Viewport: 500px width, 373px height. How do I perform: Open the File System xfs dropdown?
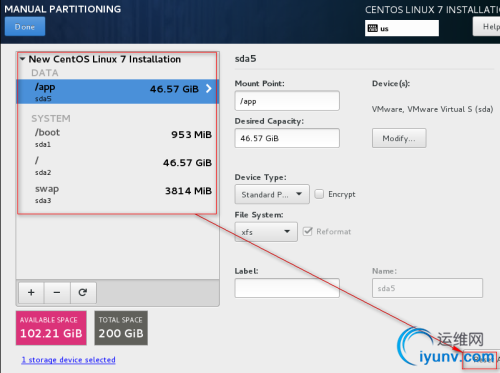[x=266, y=232]
